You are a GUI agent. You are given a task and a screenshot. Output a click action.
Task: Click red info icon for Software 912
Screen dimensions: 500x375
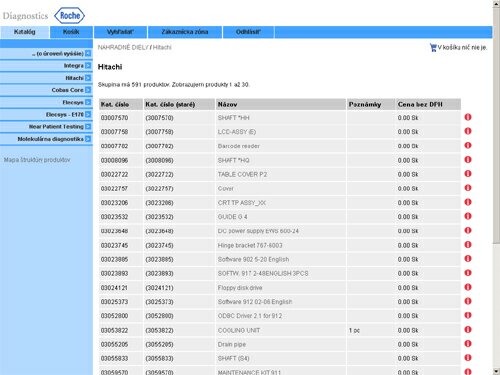[468, 301]
